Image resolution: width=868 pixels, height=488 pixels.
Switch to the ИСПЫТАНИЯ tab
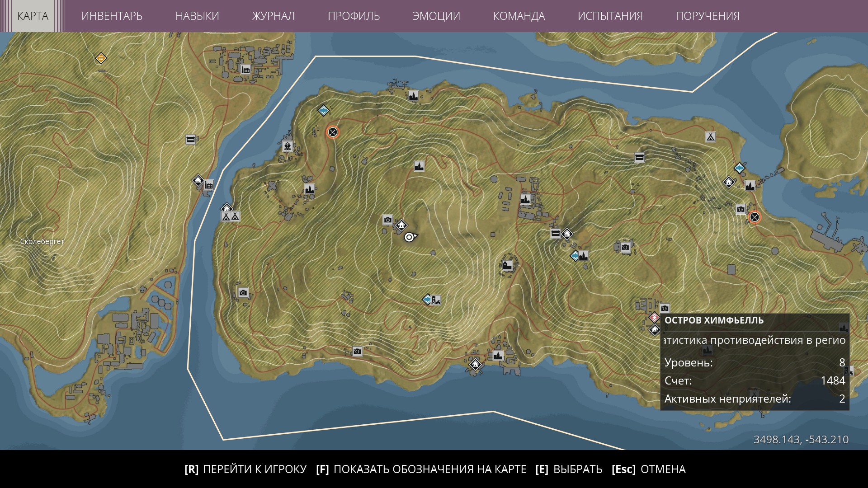pyautogui.click(x=610, y=16)
